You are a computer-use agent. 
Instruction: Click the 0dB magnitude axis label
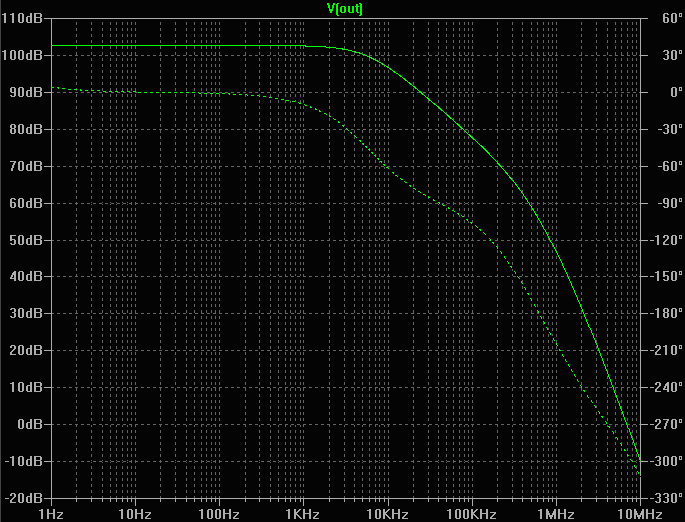(30, 424)
